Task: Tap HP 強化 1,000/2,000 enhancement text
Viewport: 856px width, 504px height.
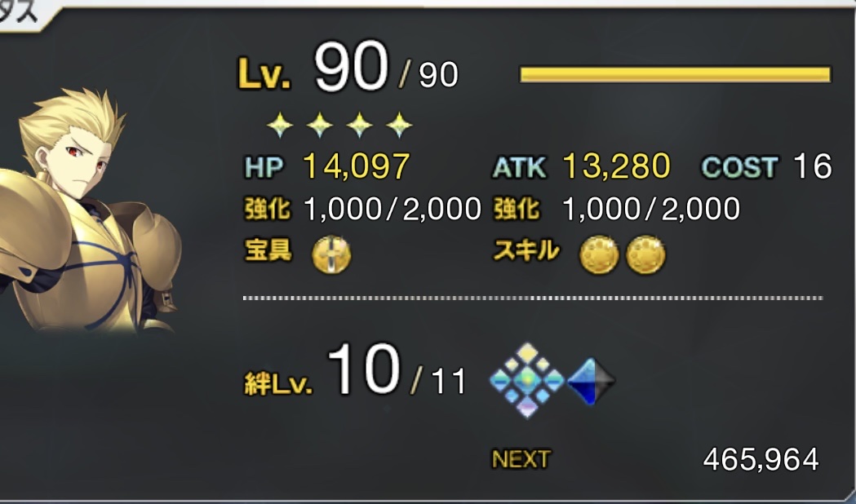Action: 362,209
